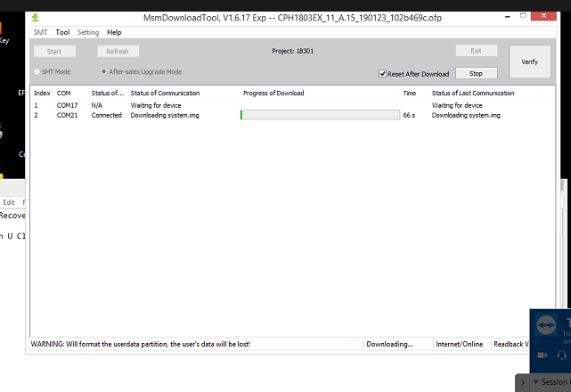Click the Refresh button
The height and width of the screenshot is (392, 571).
(118, 52)
